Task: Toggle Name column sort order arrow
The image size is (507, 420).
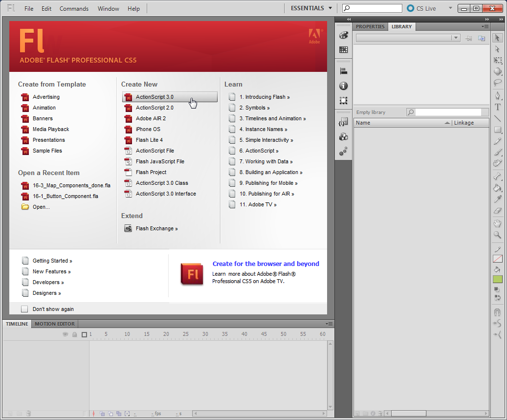Action: pos(447,123)
